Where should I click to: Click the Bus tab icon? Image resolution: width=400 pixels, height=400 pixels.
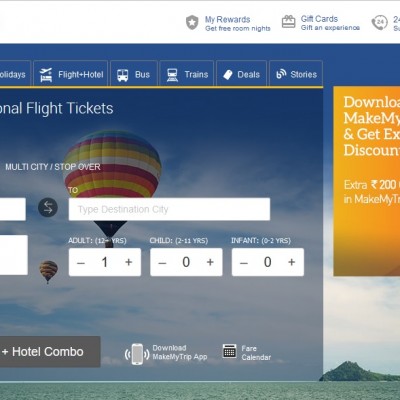pos(123,75)
